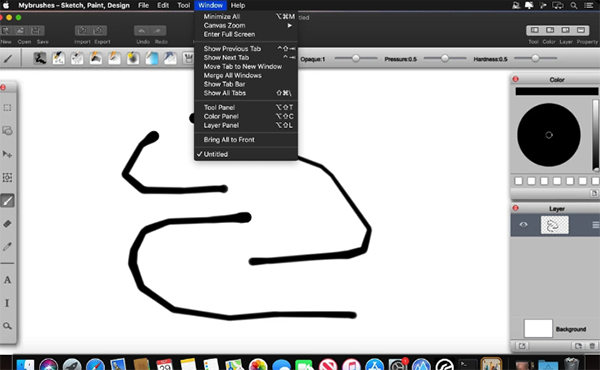Select the Eyedropper color picker tool
Screen dimensions: 600x370
coord(7,247)
